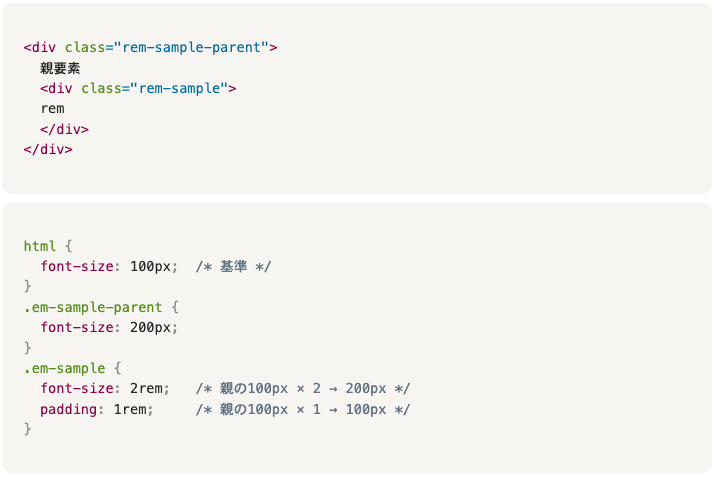
Task: Click the final closing brace of CSS block
Action: point(28,429)
